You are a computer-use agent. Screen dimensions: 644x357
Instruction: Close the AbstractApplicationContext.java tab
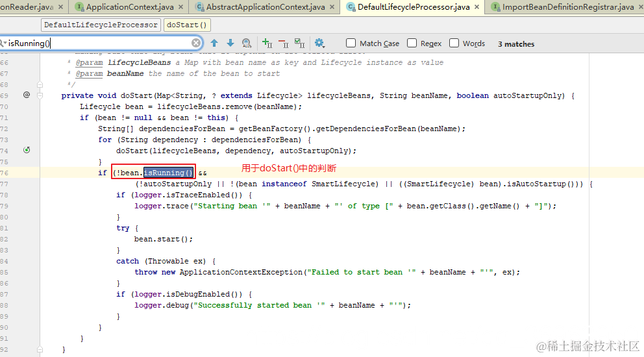(x=332, y=7)
